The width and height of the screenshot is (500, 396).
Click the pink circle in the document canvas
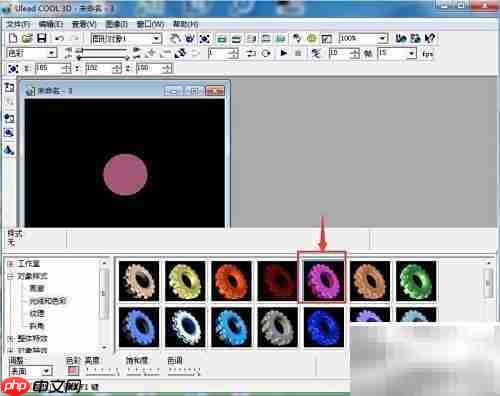(x=125, y=174)
